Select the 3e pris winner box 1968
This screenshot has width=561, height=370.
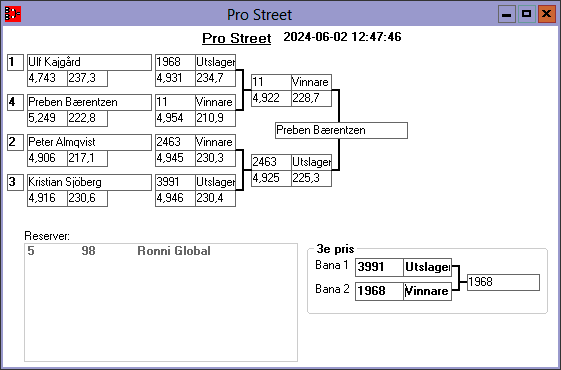503,282
